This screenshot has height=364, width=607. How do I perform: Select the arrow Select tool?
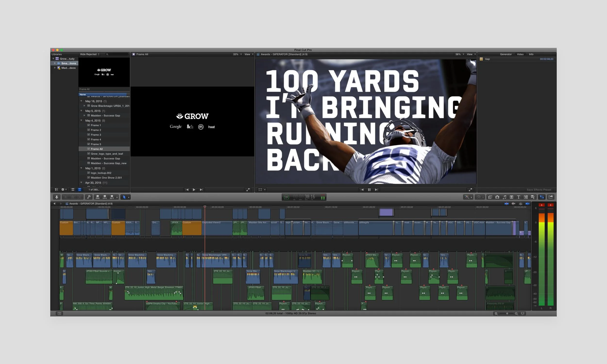click(124, 197)
